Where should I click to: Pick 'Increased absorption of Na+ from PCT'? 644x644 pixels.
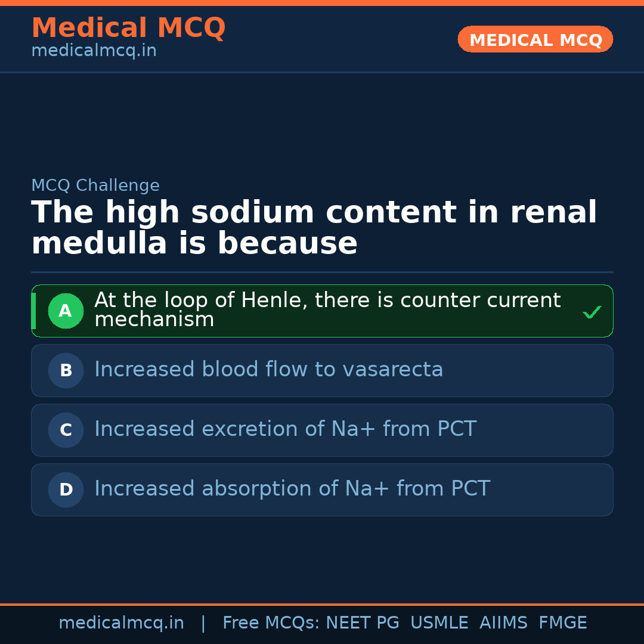point(292,489)
